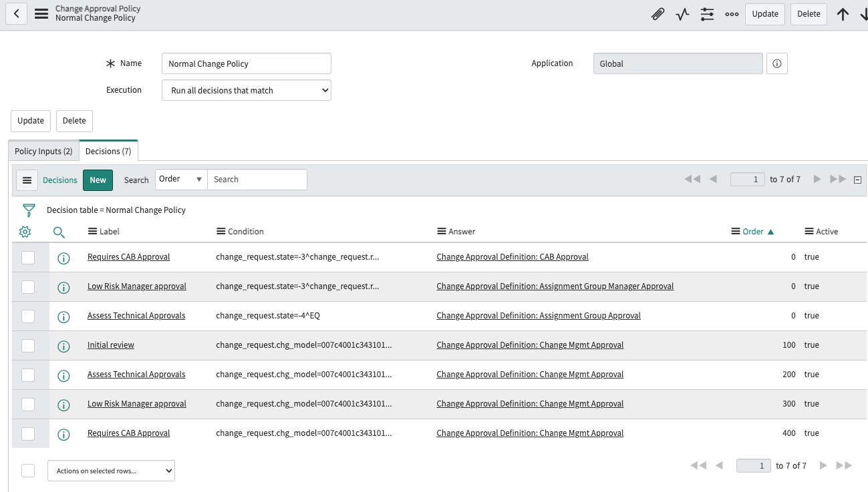The height and width of the screenshot is (492, 868).
Task: Click the Update button in the header
Action: 764,13
